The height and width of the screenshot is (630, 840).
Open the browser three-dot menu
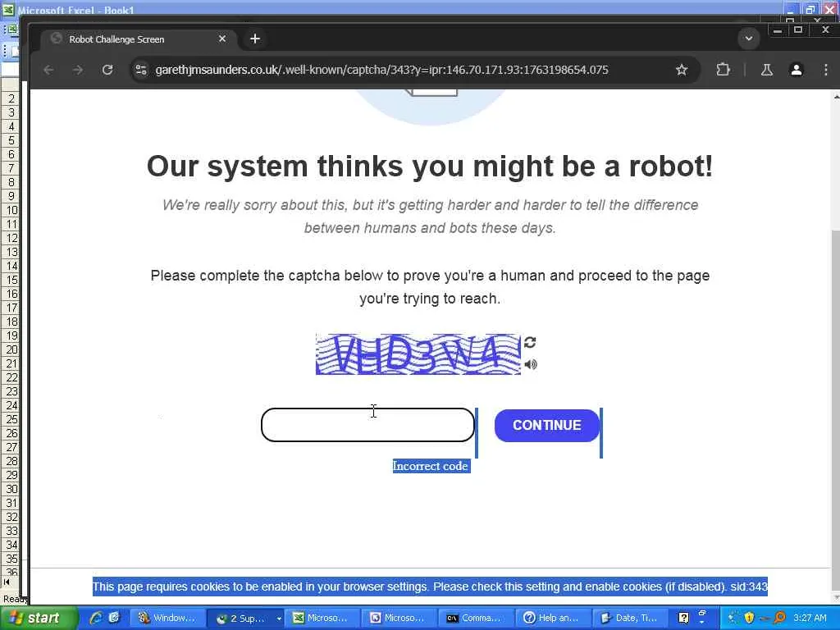(x=825, y=70)
